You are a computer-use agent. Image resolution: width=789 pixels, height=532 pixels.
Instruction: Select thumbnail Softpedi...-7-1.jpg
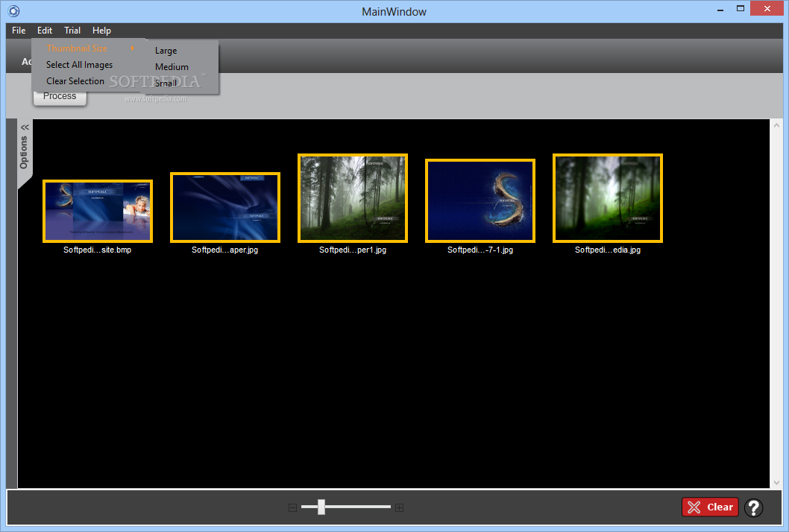pos(480,200)
